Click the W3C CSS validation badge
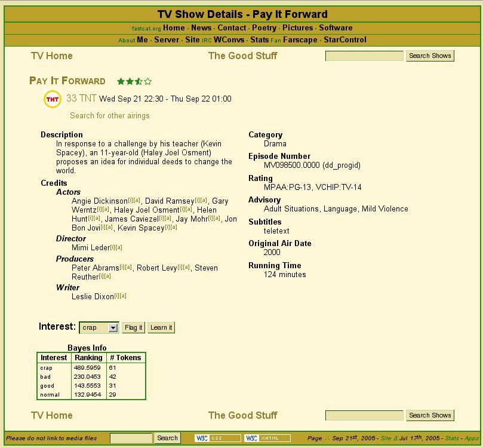 (x=218, y=438)
